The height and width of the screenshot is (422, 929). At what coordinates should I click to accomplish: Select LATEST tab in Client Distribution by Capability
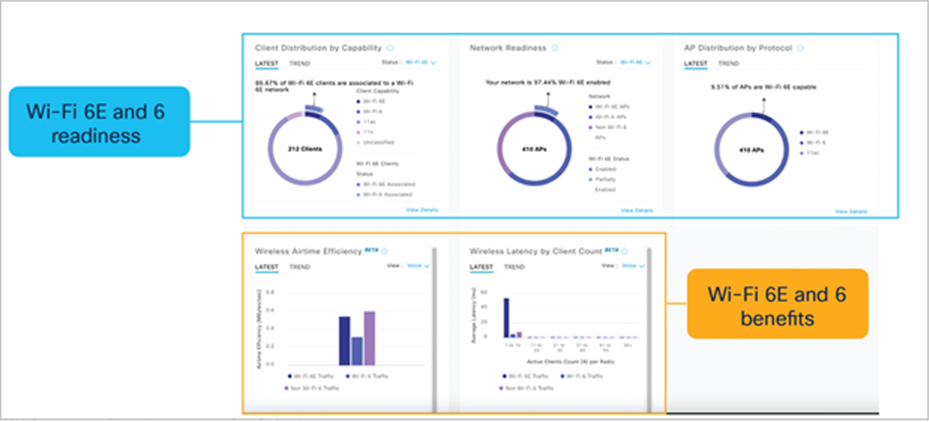tap(267, 64)
